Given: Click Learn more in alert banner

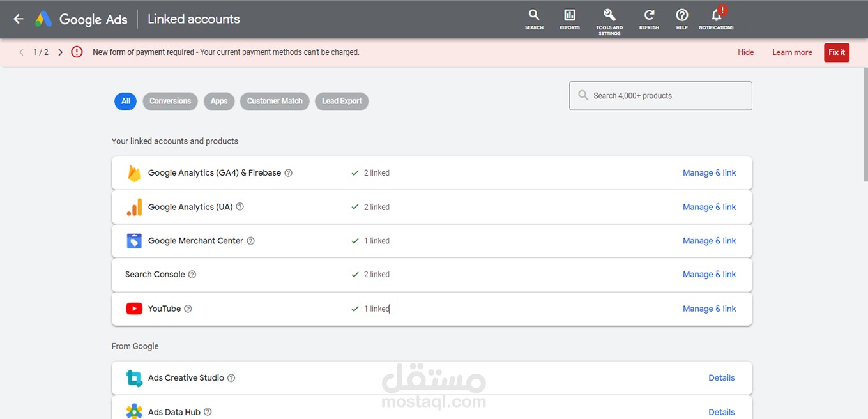Looking at the screenshot, I should coord(792,52).
